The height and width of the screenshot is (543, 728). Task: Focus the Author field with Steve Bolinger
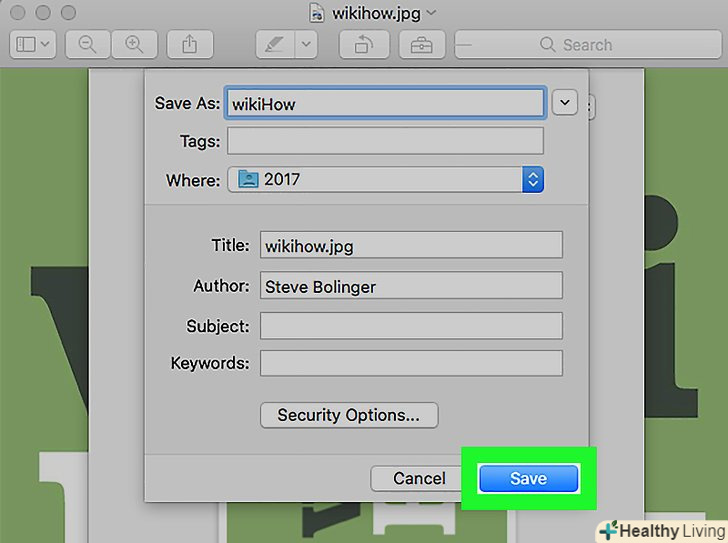click(x=411, y=286)
